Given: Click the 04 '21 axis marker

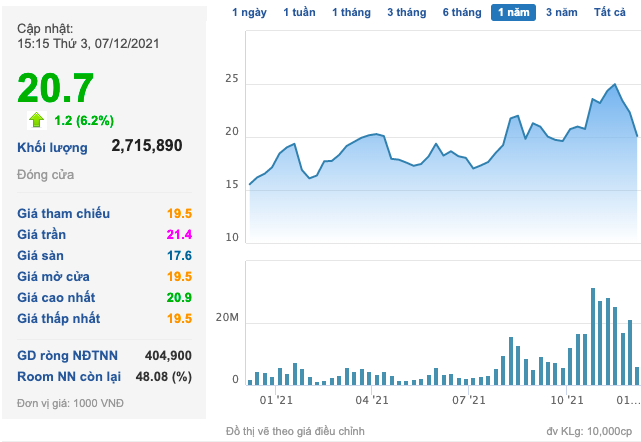Looking at the screenshot, I should [372, 400].
